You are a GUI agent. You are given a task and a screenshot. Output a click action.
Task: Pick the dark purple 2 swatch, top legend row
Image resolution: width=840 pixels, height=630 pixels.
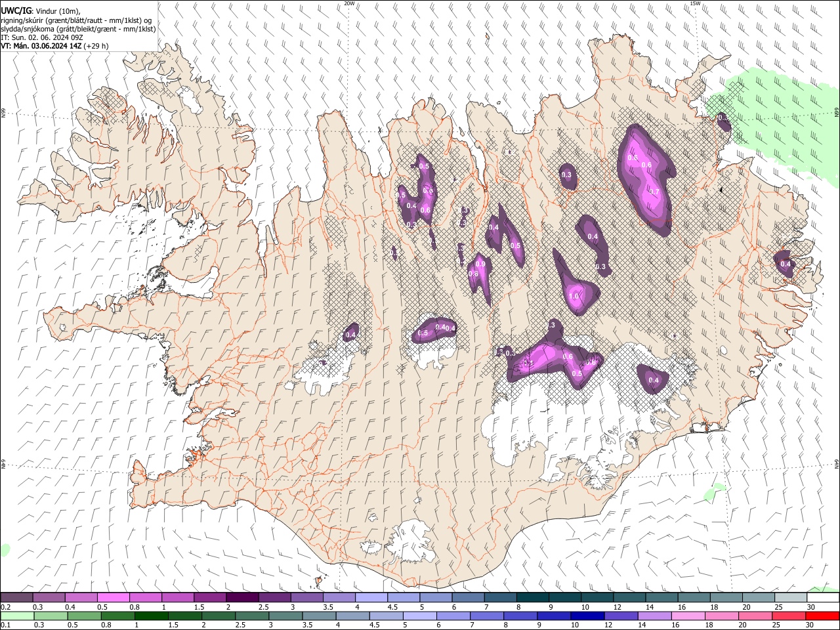click(x=242, y=598)
